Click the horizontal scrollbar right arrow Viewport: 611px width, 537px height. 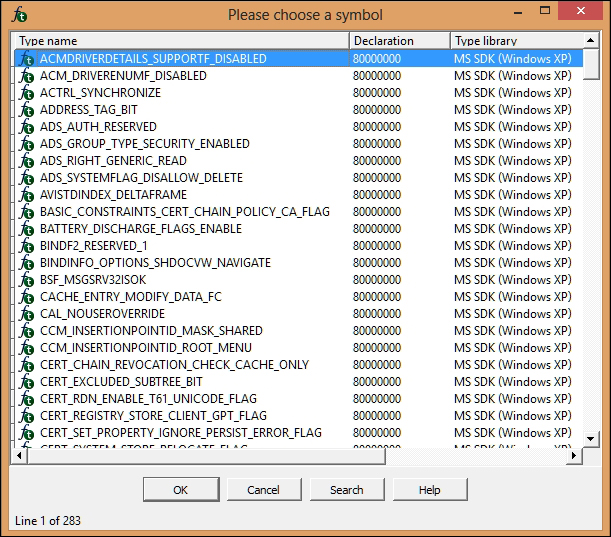(574, 456)
